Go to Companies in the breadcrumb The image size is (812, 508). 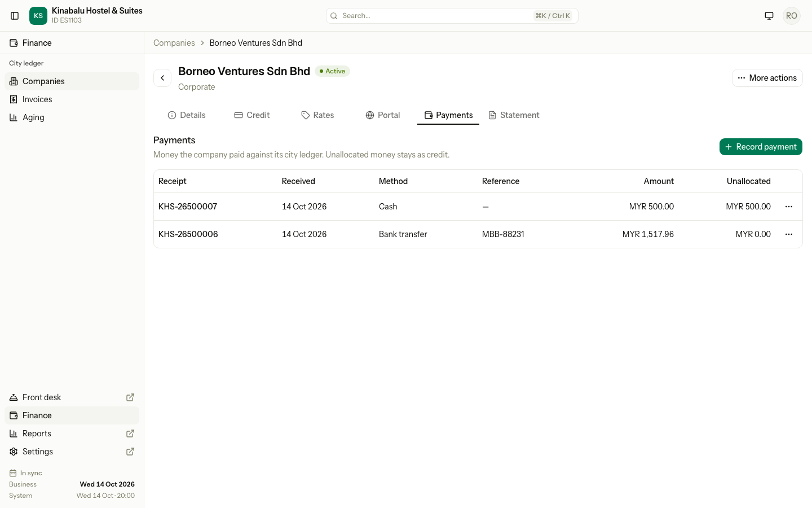[x=174, y=43]
